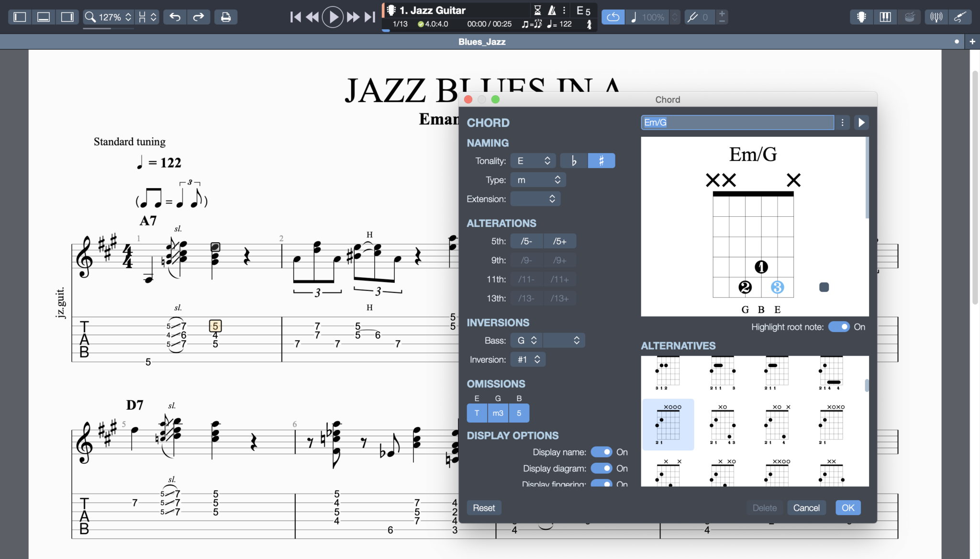This screenshot has width=980, height=559.
Task: Click the undo arrow
Action: click(175, 17)
